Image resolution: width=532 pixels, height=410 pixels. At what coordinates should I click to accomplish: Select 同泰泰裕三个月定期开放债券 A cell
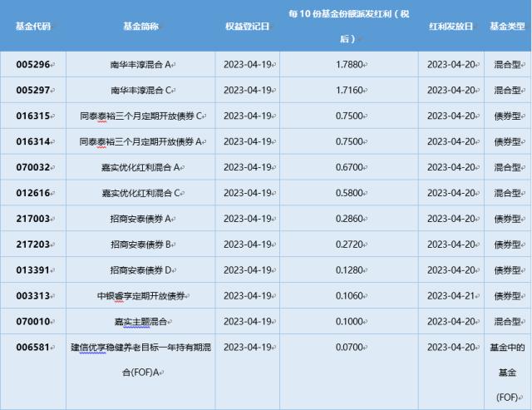pos(140,141)
